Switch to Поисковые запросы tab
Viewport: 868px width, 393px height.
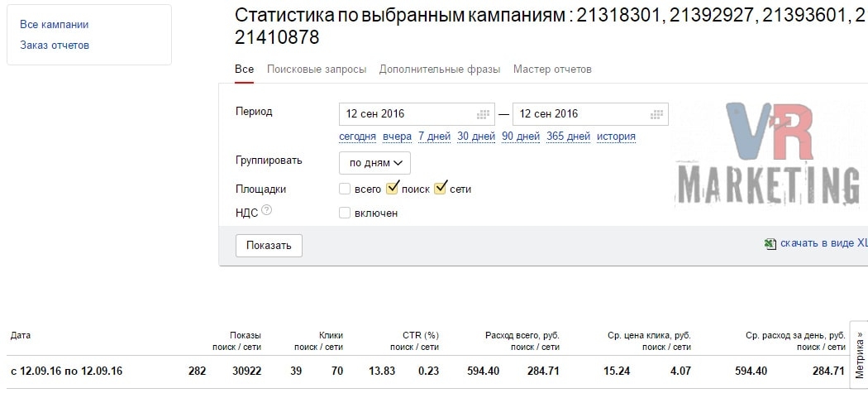317,69
